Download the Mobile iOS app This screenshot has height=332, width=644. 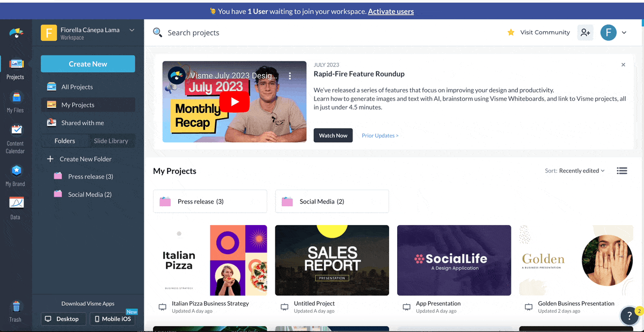click(113, 319)
